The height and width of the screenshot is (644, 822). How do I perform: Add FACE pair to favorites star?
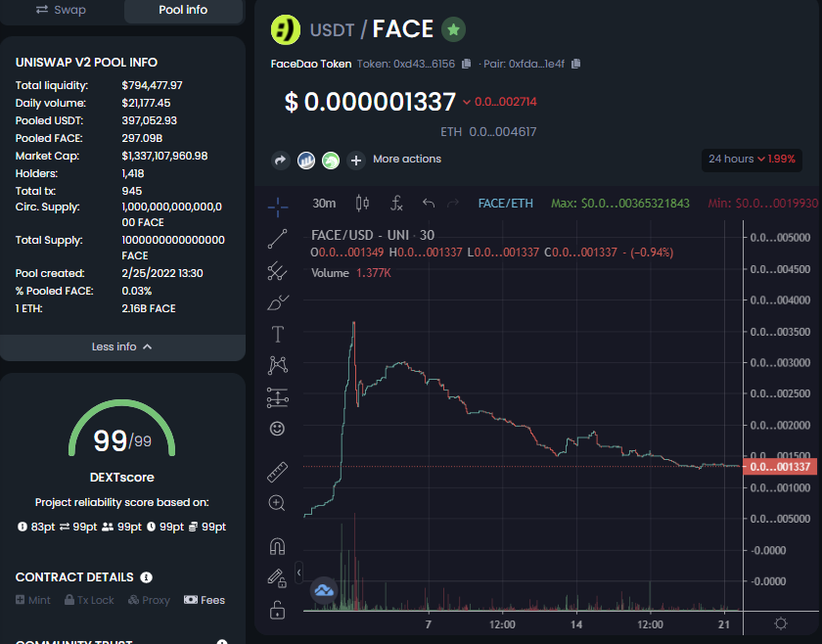[453, 29]
